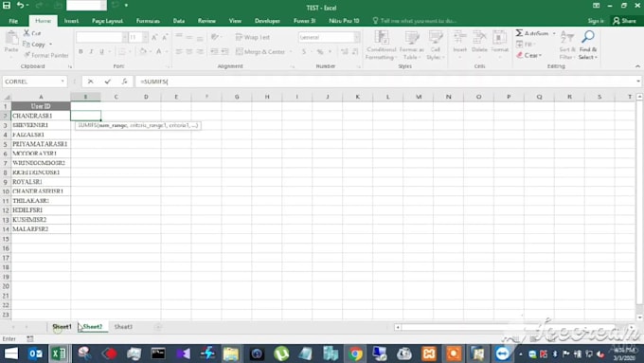Open the font size dropdown

click(145, 37)
